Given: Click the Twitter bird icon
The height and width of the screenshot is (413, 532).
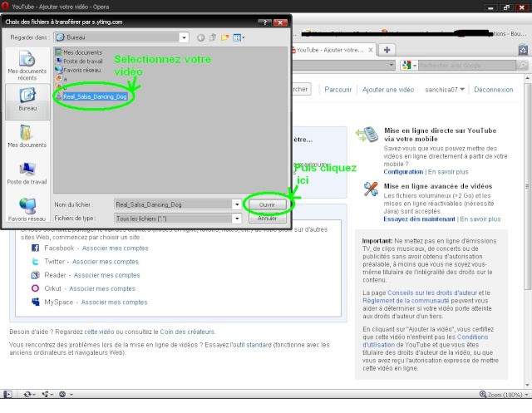Looking at the screenshot, I should coord(35,262).
